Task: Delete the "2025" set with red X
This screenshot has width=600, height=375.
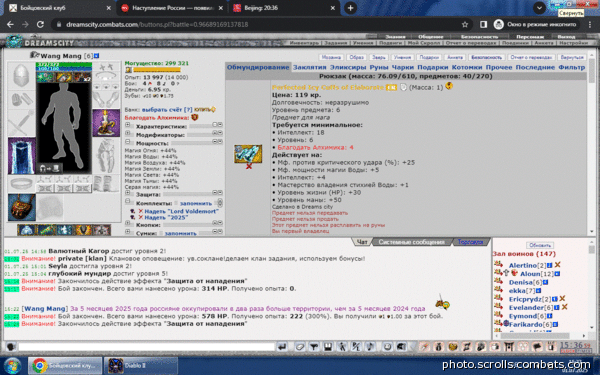Action: point(140,217)
